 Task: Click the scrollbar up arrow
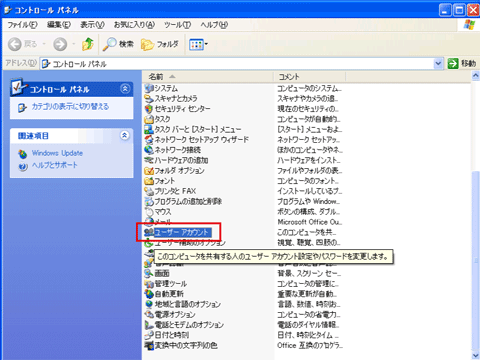point(476,76)
